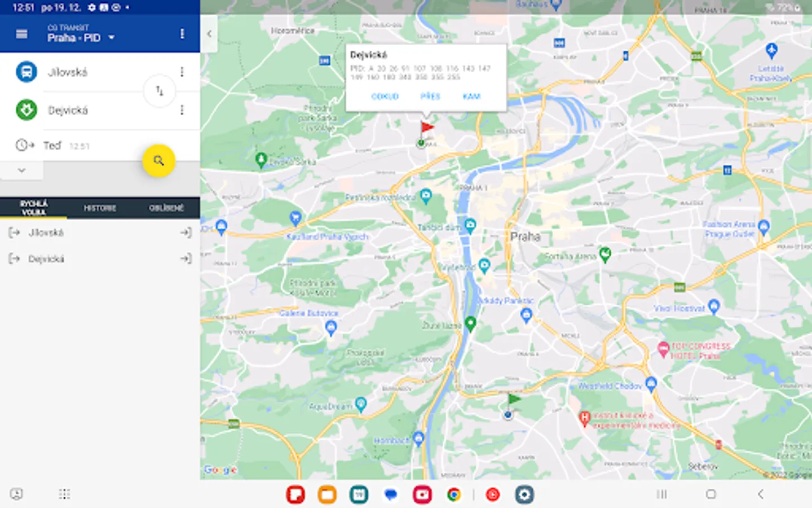
Task: Click Žluté lázně green marker
Action: [470, 324]
